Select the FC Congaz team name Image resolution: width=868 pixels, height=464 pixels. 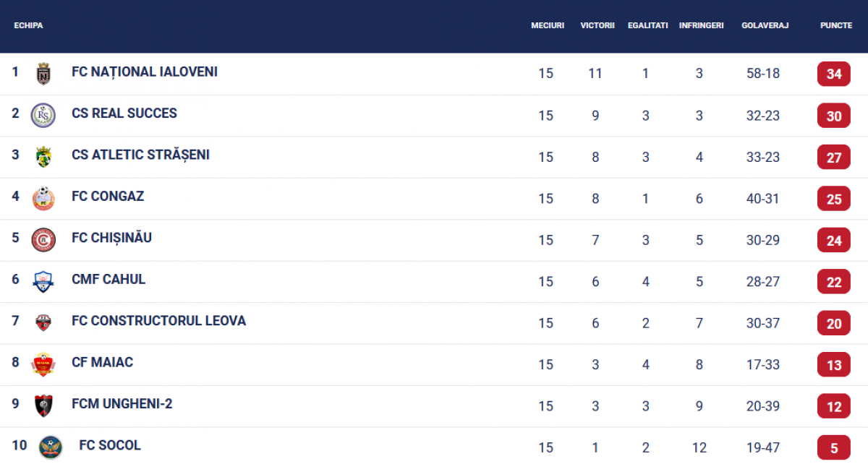pos(108,197)
